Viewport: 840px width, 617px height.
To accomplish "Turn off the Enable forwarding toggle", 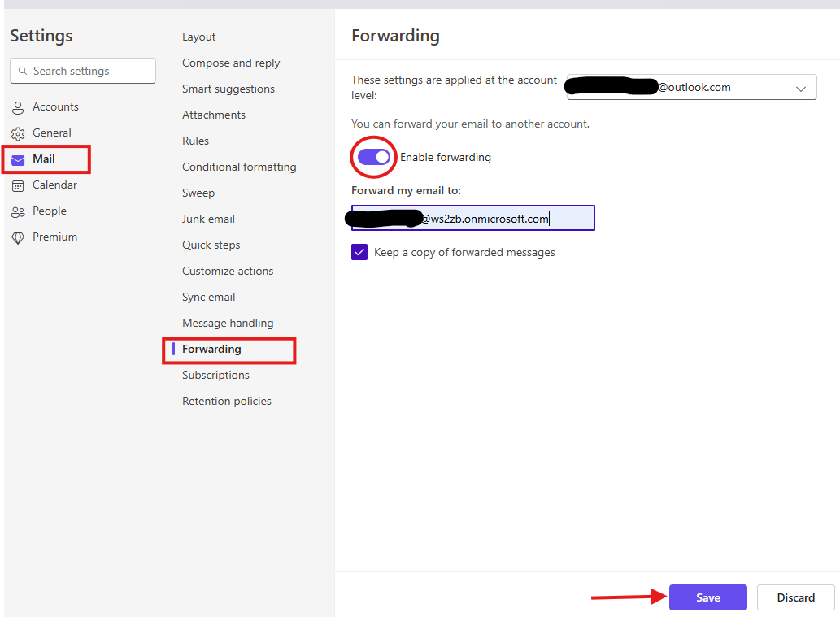I will pos(374,157).
